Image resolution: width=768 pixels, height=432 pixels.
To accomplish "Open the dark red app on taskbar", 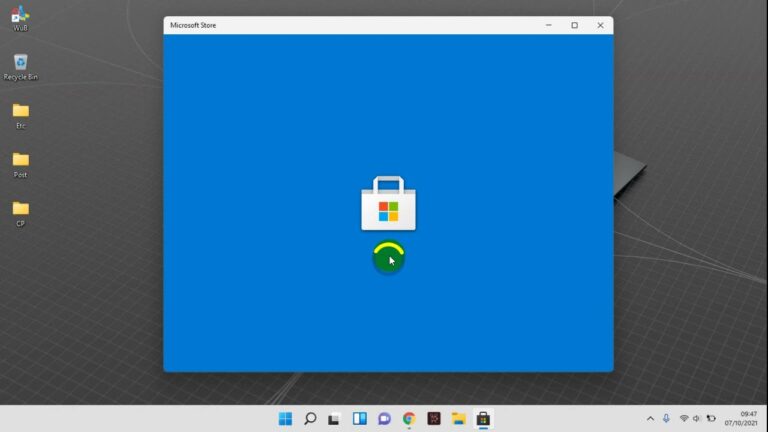I will click(x=434, y=419).
